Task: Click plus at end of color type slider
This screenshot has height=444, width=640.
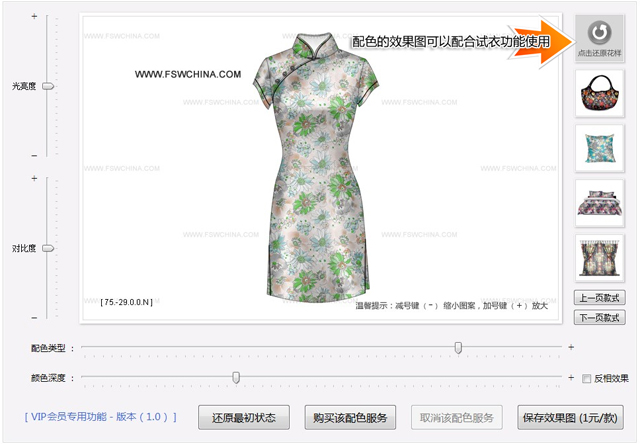Action: coord(571,348)
